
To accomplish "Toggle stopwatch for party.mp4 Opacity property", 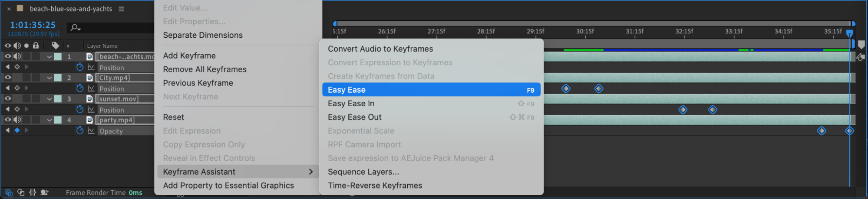I will tap(79, 130).
